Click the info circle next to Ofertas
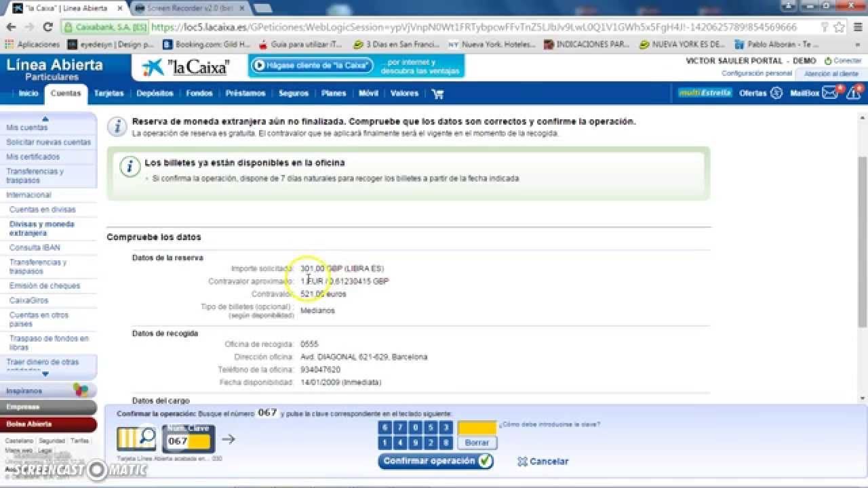 coord(777,93)
